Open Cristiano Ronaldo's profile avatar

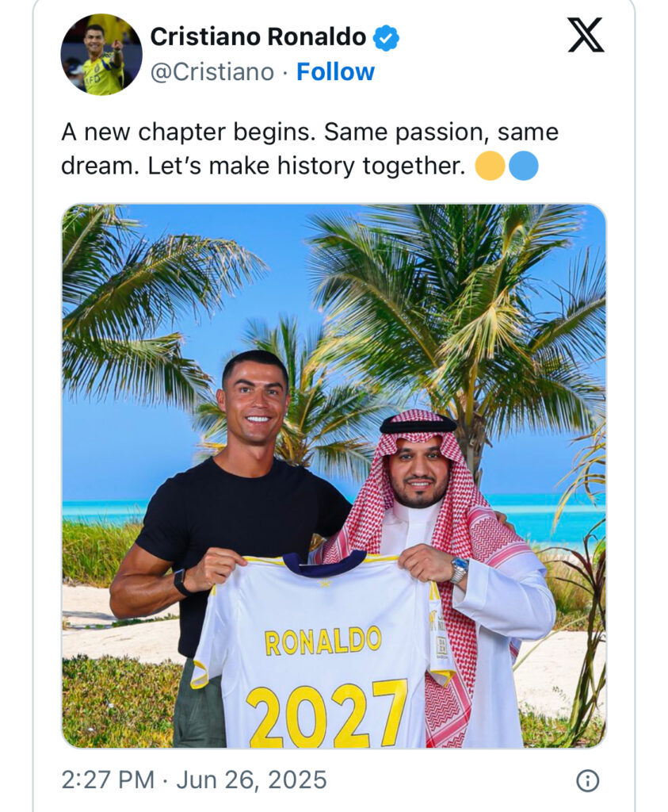tap(101, 55)
